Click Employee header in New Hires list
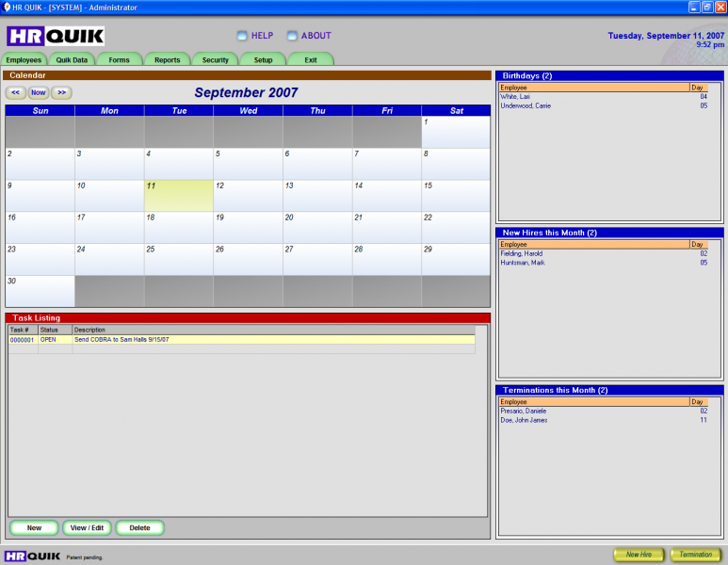This screenshot has width=728, height=565. (594, 244)
